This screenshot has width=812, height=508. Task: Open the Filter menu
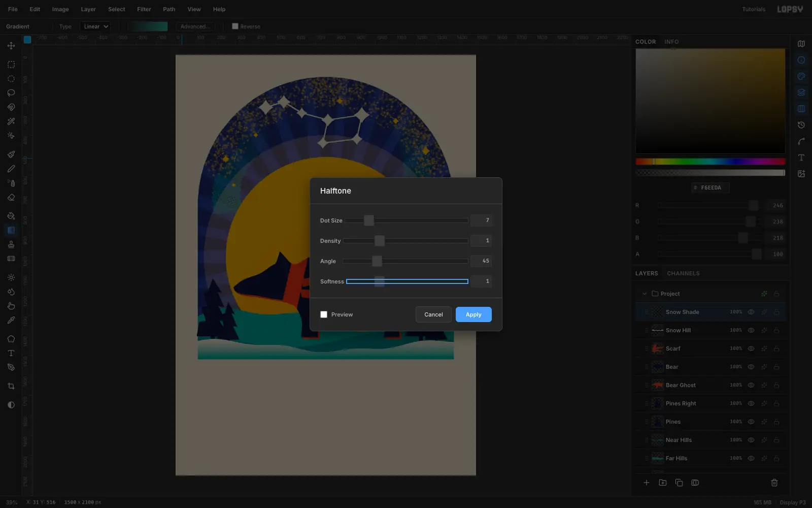[x=144, y=9]
